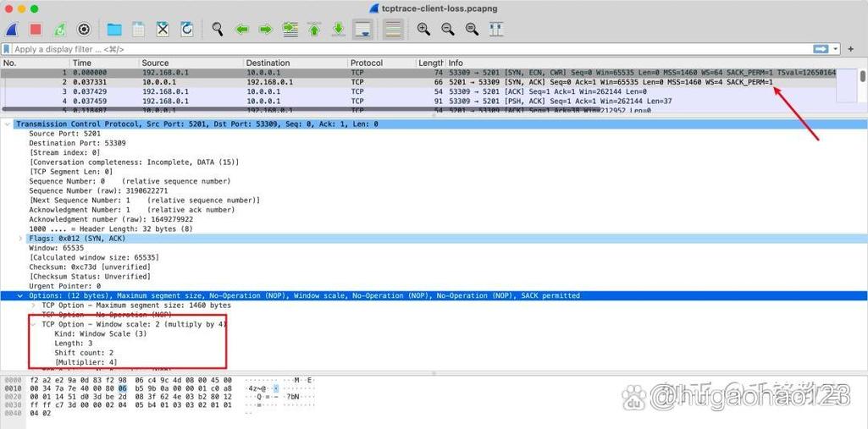Image resolution: width=868 pixels, height=429 pixels.
Task: Select Header Length: 32 bytes line
Action: click(x=111, y=228)
